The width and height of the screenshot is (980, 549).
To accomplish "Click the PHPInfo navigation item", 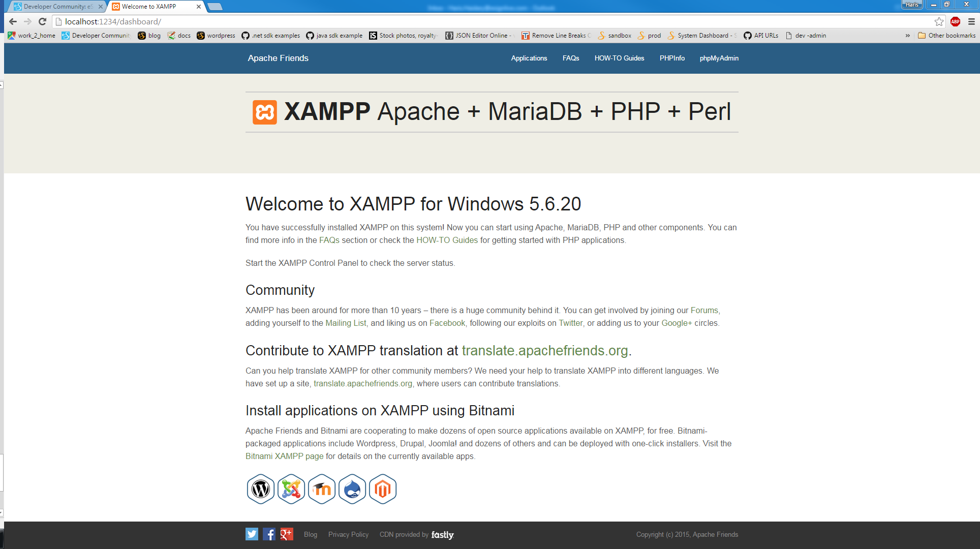I will (x=671, y=58).
